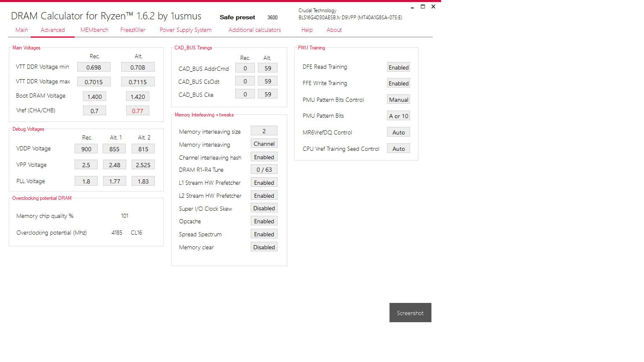The height and width of the screenshot is (362, 644).
Task: Click CPU Vref Training Seed Control Auto value
Action: point(398,148)
